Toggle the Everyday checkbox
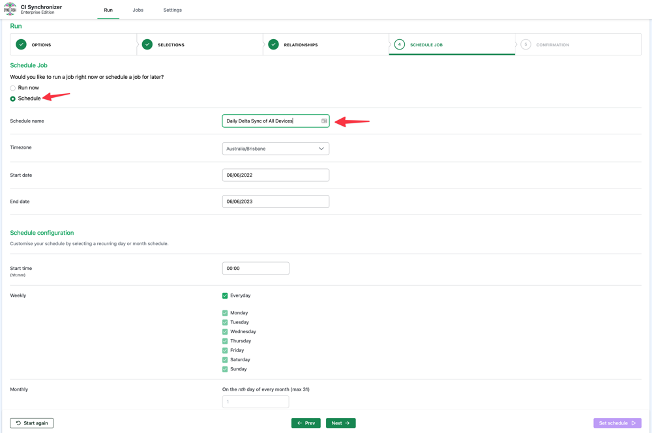652x434 pixels. [x=225, y=296]
